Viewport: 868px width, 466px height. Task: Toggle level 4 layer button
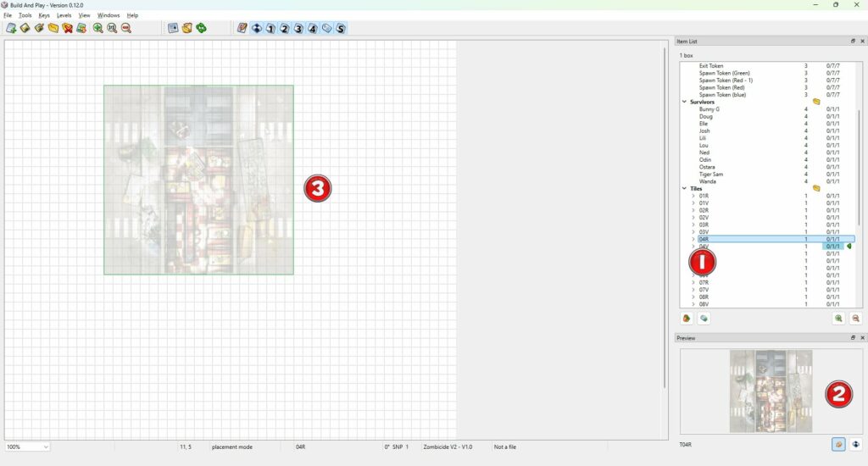click(313, 28)
